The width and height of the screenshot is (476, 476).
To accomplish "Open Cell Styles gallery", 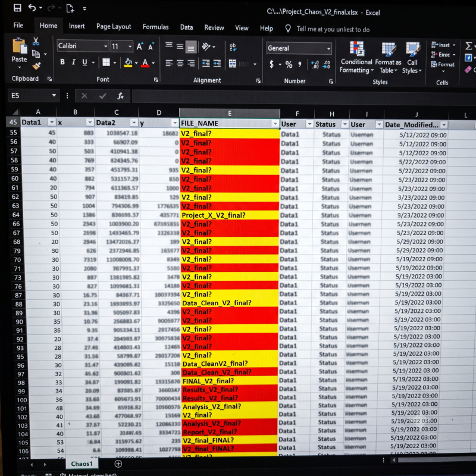I will click(x=412, y=58).
